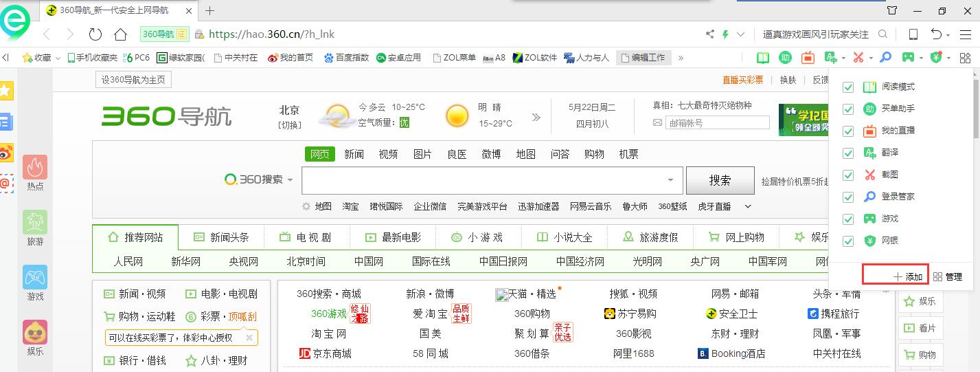The image size is (980, 372).
Task: Expand the 360搜索 engine dropdown
Action: point(290,180)
